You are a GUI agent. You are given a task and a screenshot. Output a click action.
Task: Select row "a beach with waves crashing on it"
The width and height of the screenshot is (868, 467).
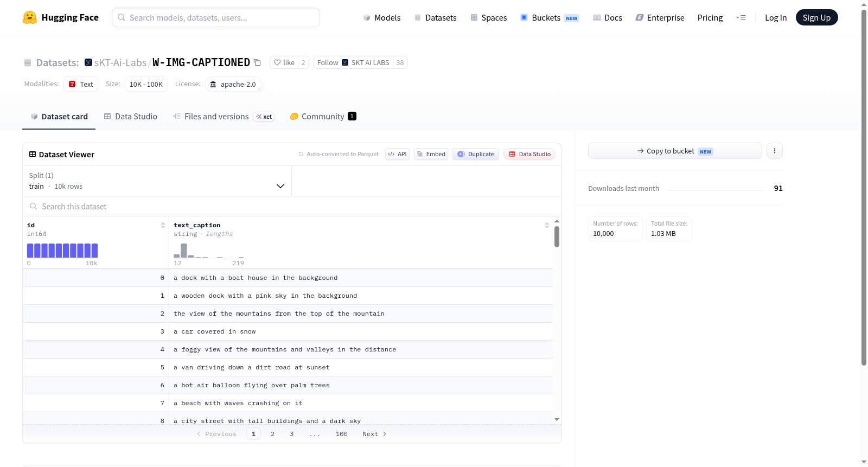click(288, 403)
